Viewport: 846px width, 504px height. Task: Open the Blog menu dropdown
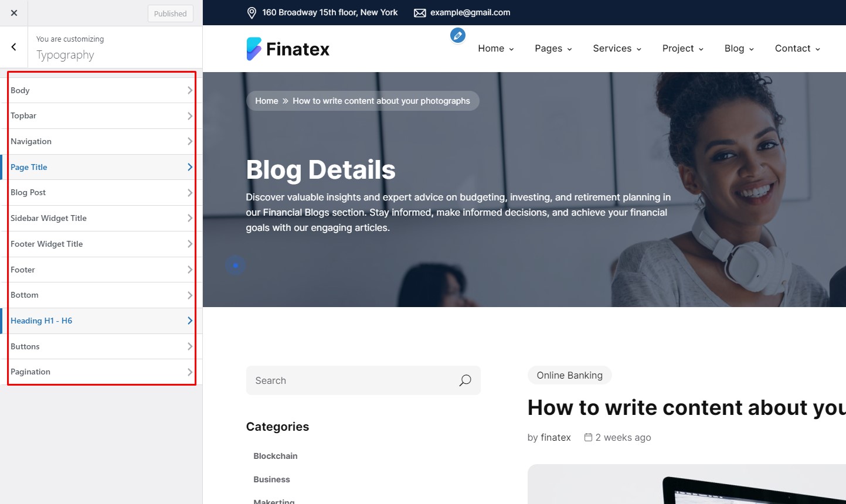pyautogui.click(x=739, y=49)
